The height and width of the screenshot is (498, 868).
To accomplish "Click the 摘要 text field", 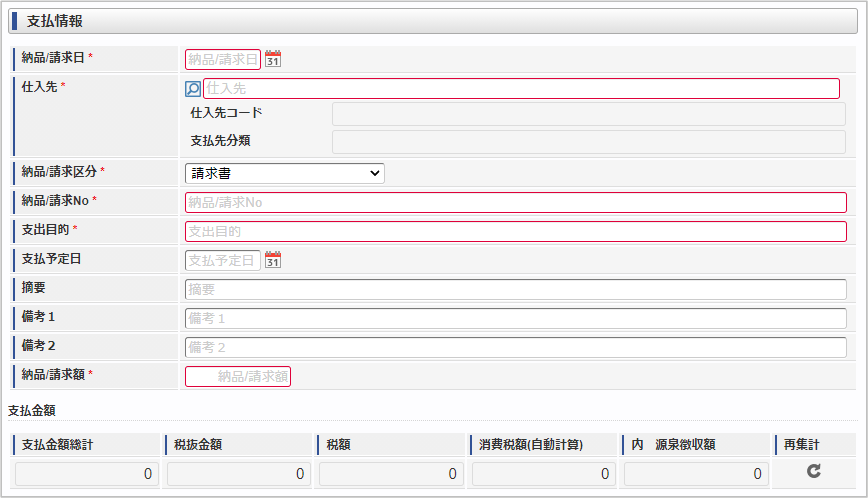I will 515,289.
